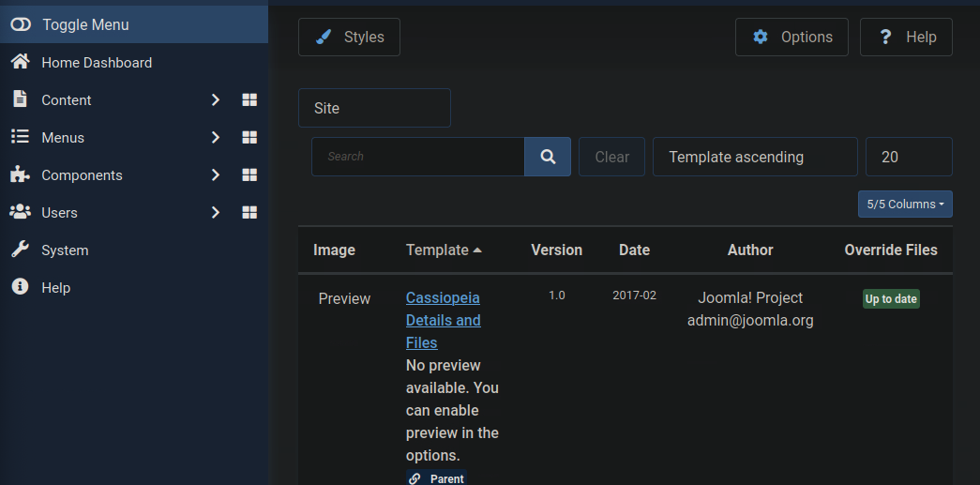Open the Menus dashboard grid icon

point(249,138)
